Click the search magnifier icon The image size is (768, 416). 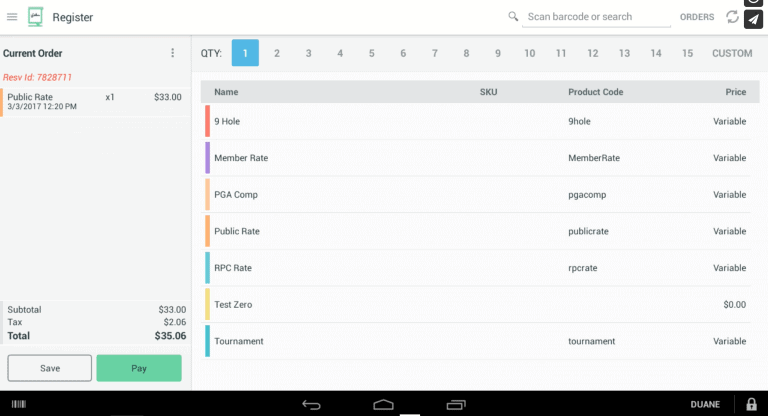tap(513, 17)
